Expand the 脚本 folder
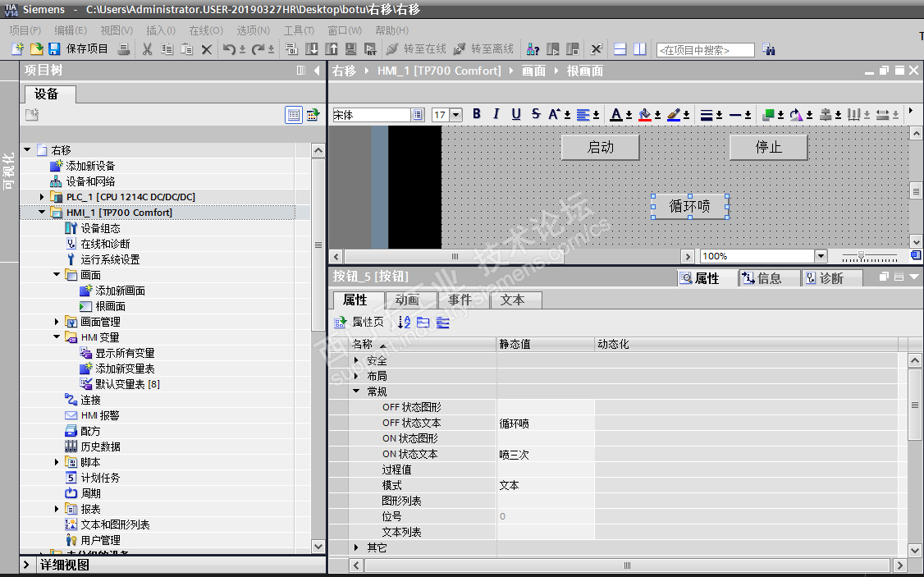The image size is (924, 577). point(57,462)
